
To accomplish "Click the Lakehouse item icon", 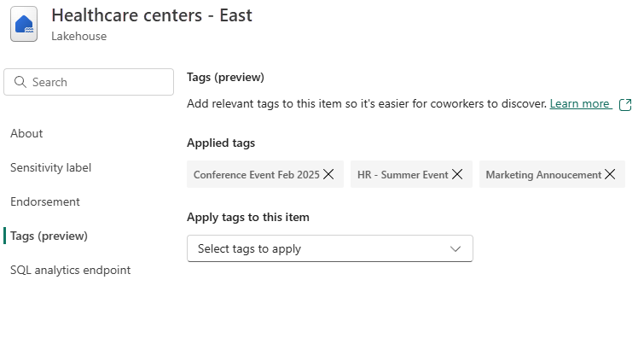I will pos(24,25).
